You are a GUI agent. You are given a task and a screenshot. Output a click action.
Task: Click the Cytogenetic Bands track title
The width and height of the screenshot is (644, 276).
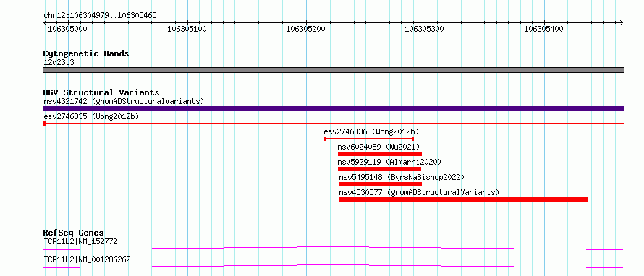pyautogui.click(x=86, y=53)
